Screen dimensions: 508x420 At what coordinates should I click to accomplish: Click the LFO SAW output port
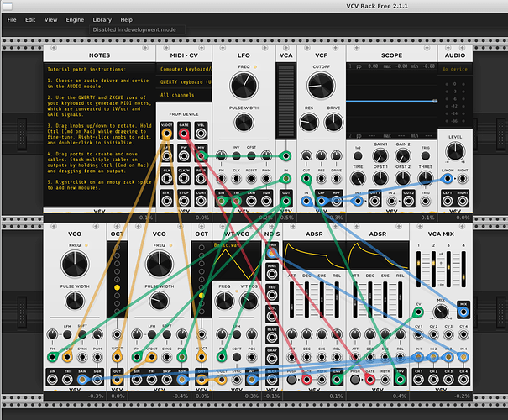pos(251,201)
